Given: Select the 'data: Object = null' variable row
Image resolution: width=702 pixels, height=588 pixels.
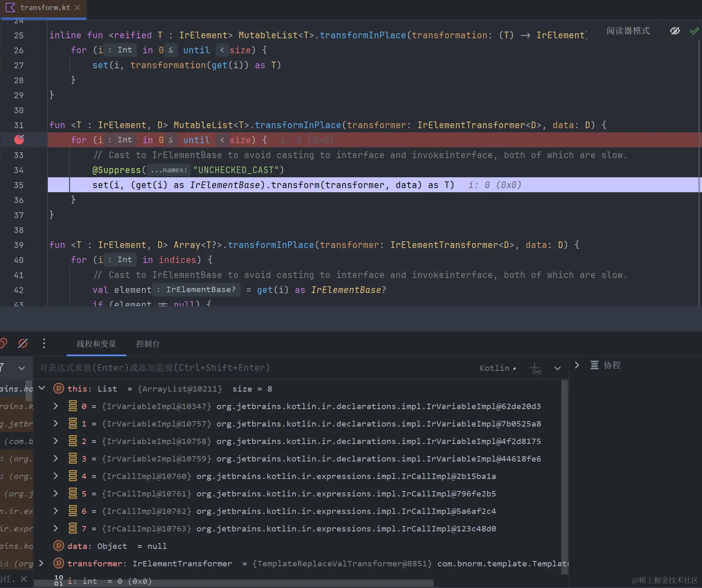Looking at the screenshot, I should click(297, 546).
